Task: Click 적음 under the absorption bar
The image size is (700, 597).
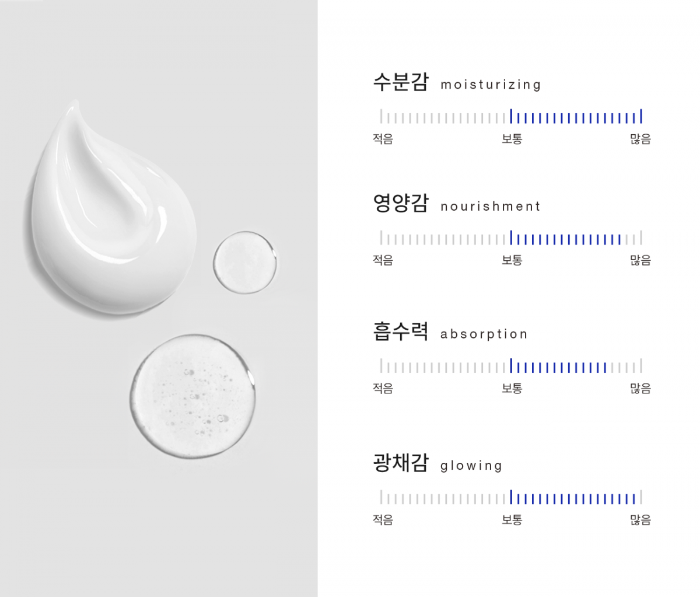Action: point(383,389)
